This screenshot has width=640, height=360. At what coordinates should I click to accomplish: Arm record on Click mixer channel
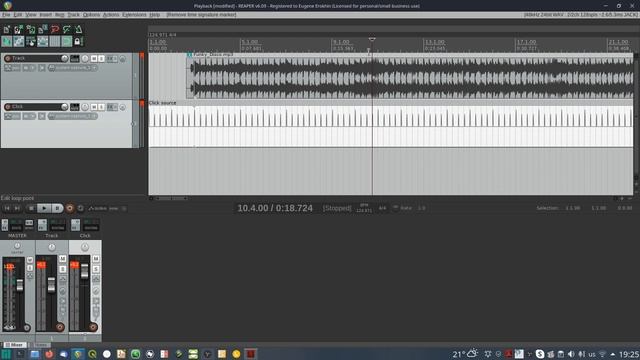tap(93, 327)
